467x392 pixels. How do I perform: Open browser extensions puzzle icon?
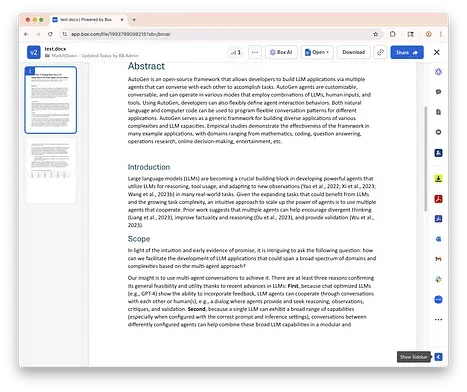(x=393, y=34)
